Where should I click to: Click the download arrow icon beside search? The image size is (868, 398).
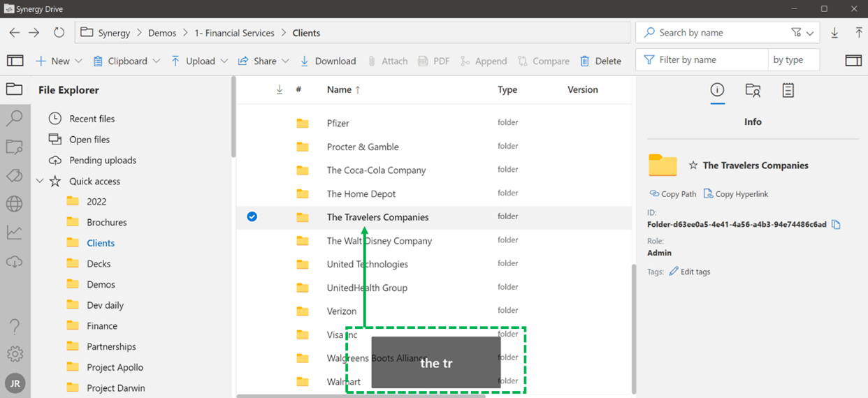[x=834, y=33]
